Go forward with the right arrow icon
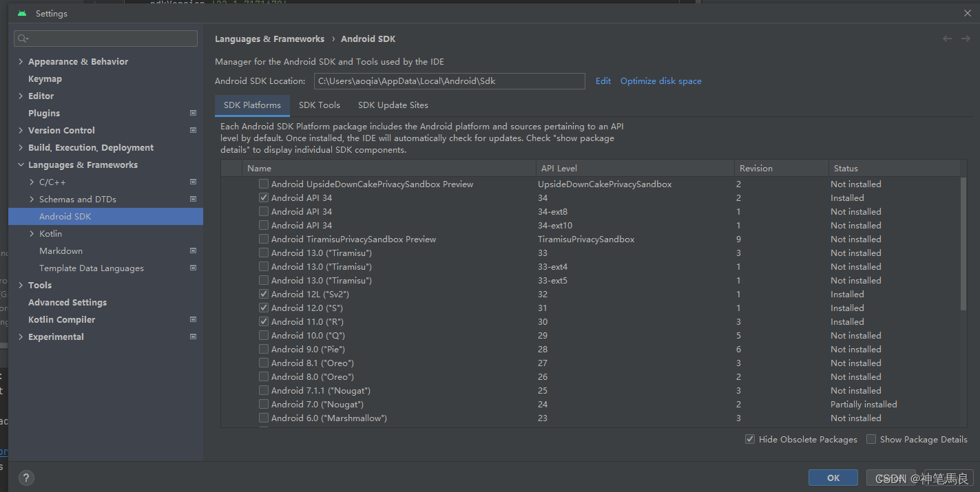Screen dimensions: 980x492 coord(965,39)
